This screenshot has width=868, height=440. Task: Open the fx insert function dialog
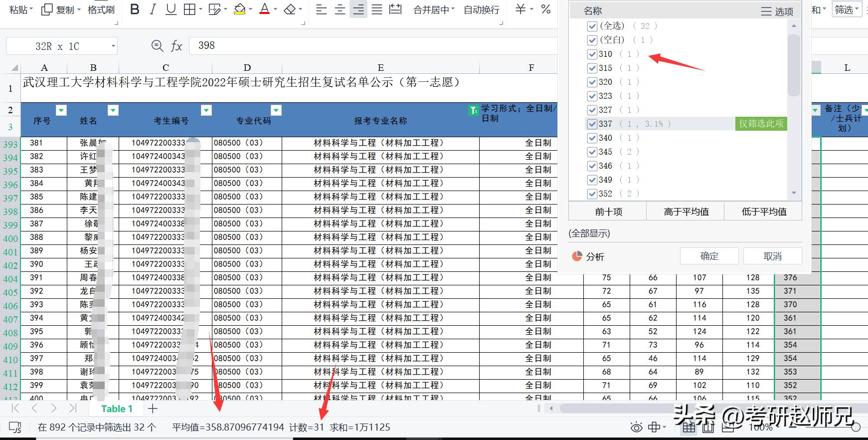click(x=176, y=46)
